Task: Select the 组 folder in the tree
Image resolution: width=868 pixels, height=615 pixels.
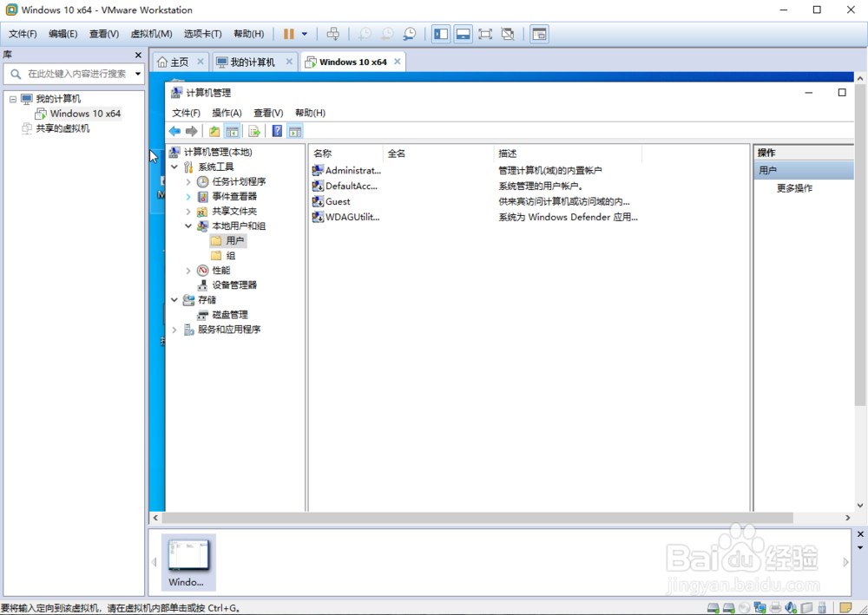Action: pos(223,256)
